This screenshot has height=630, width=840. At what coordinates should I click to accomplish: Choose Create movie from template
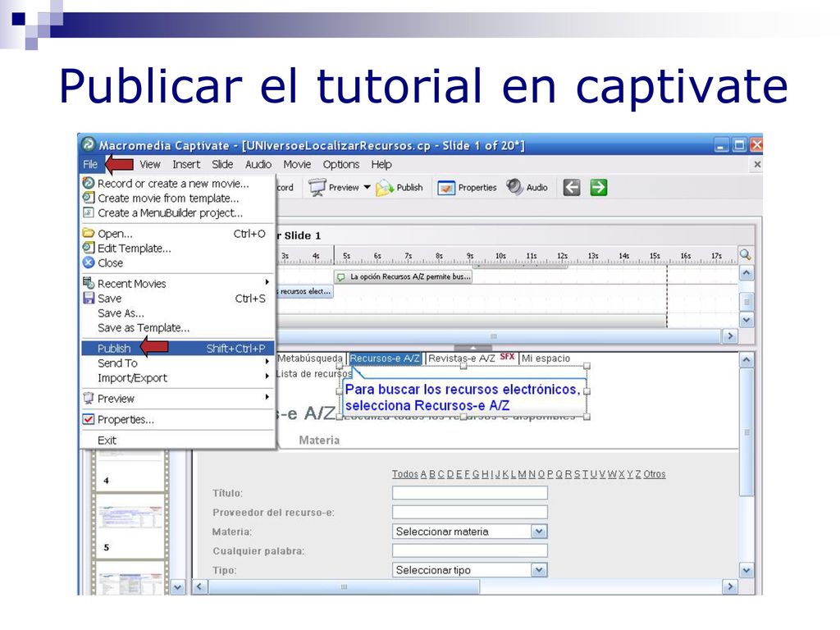(x=178, y=199)
